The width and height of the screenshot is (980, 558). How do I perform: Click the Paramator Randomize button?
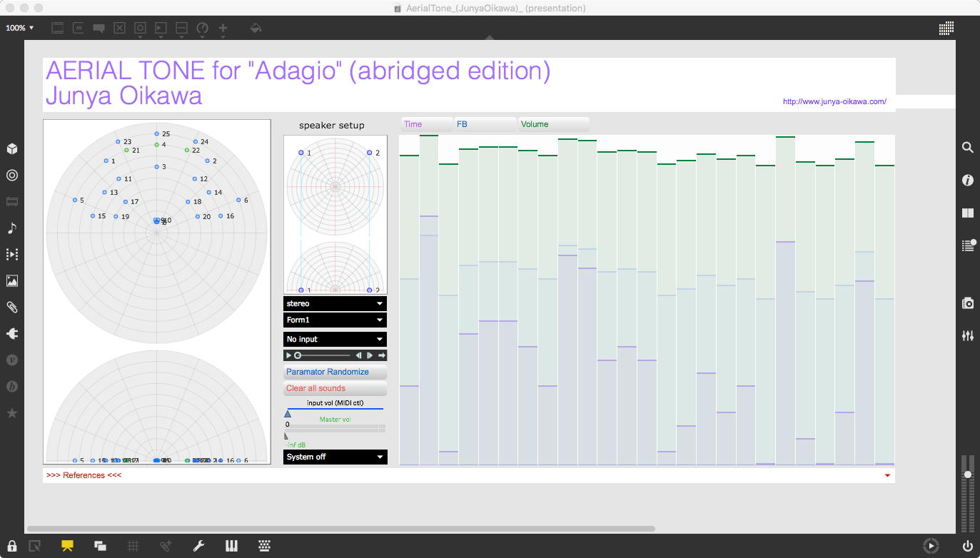click(x=335, y=372)
